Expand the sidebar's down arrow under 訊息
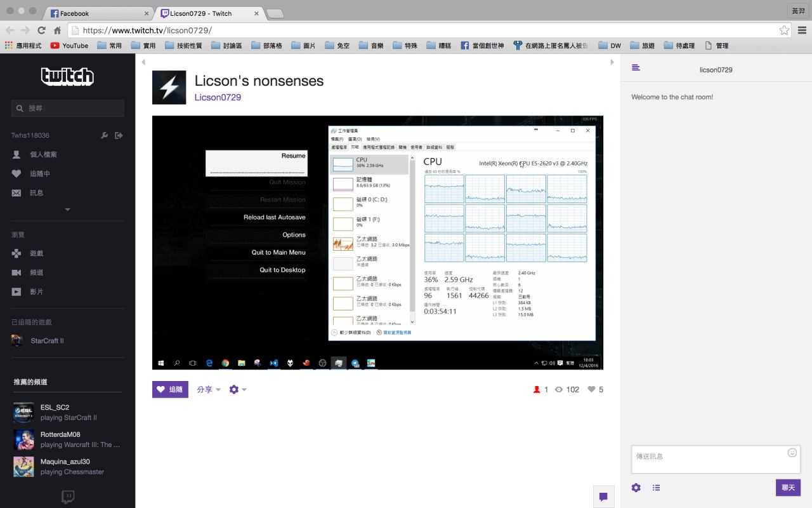Screen dimensions: 812x508 pos(68,210)
